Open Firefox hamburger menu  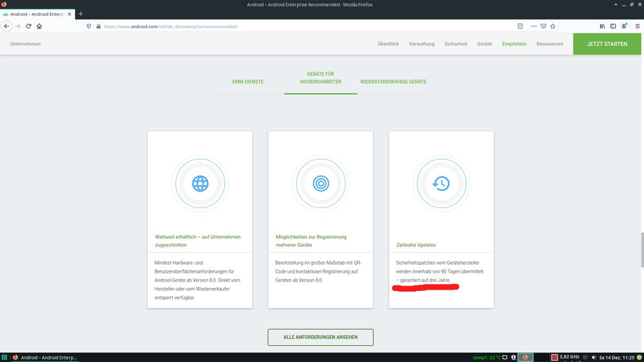[638, 26]
